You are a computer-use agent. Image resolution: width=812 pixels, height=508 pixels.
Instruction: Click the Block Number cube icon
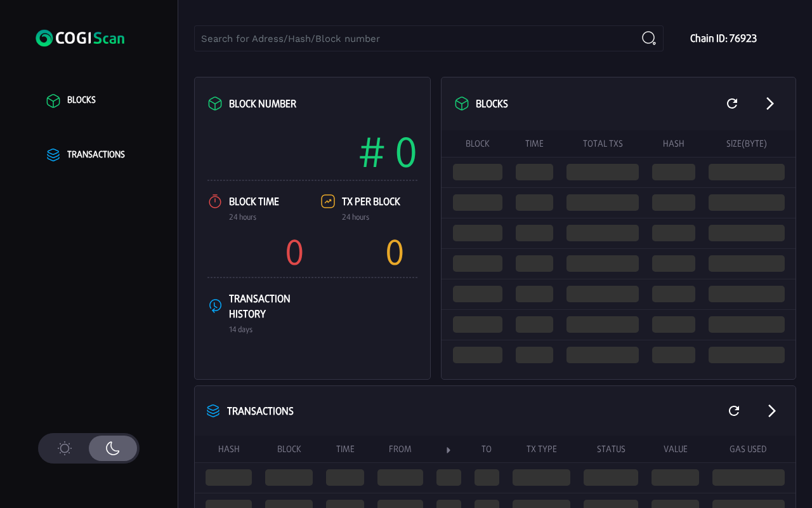pyautogui.click(x=215, y=104)
